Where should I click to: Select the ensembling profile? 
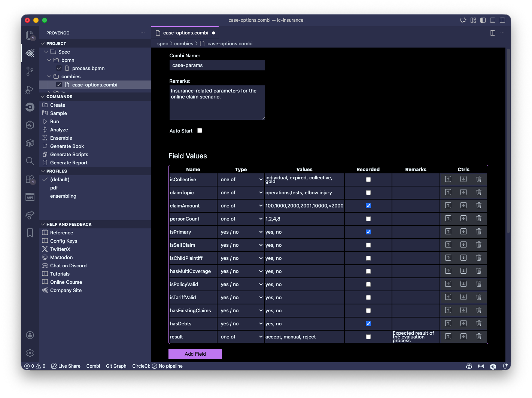63,196
